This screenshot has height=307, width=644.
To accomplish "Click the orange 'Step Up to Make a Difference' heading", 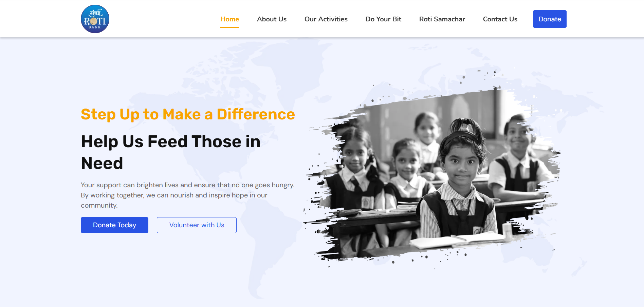I will (x=188, y=114).
